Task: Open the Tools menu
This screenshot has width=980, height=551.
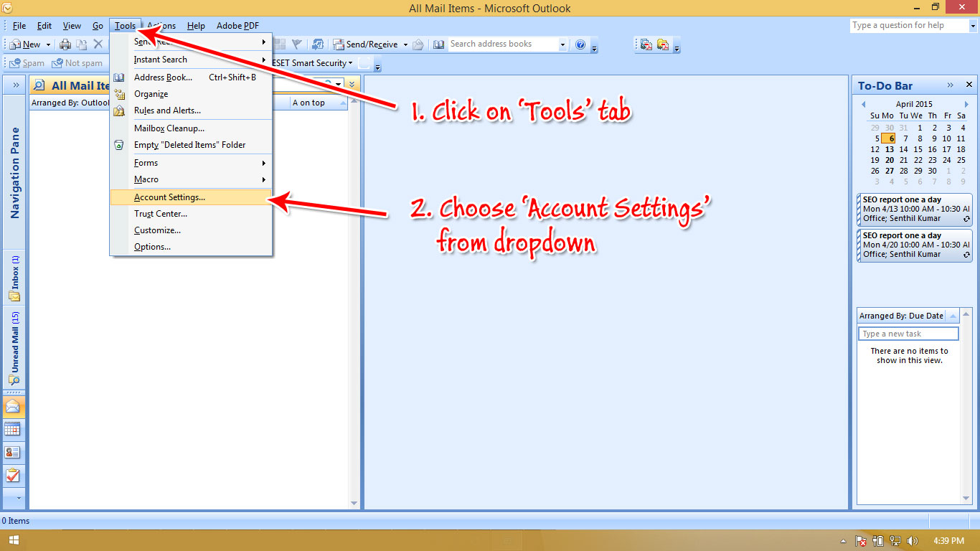Action: tap(124, 25)
